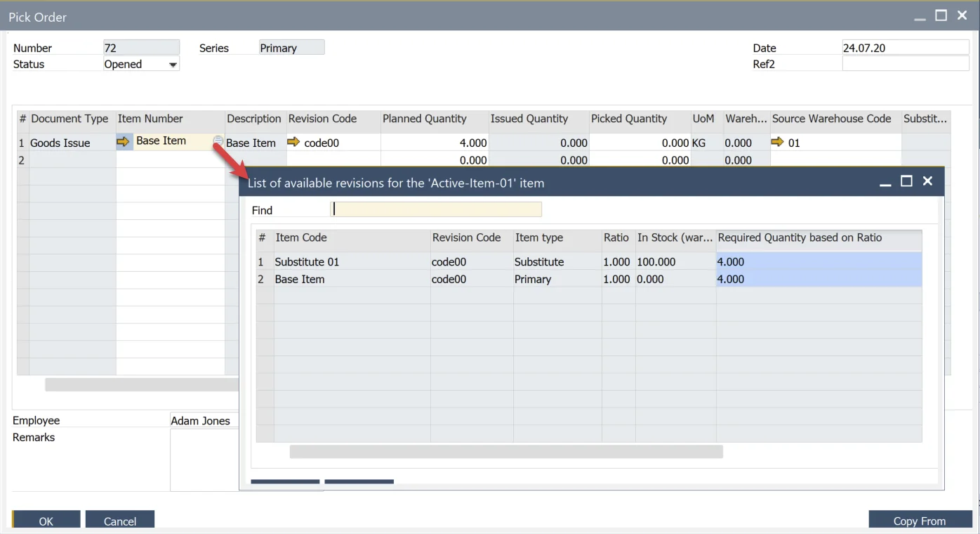Click row number 2 in the pick order grid

[21, 159]
